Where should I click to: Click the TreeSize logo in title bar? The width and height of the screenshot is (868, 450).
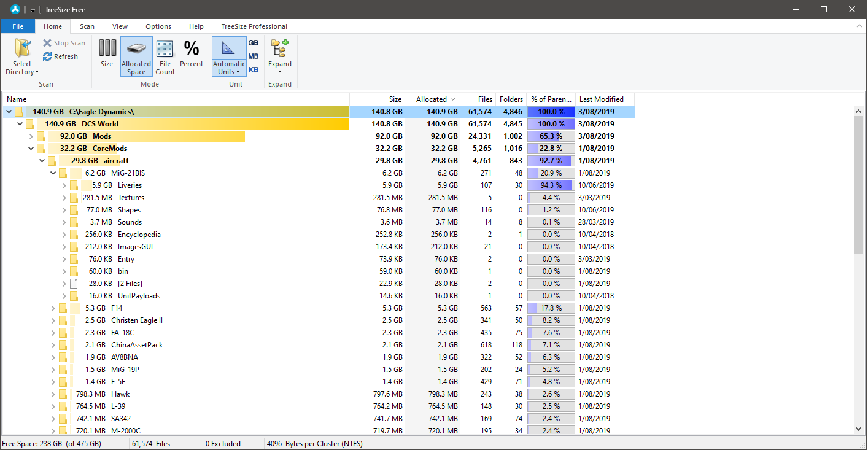[15, 9]
